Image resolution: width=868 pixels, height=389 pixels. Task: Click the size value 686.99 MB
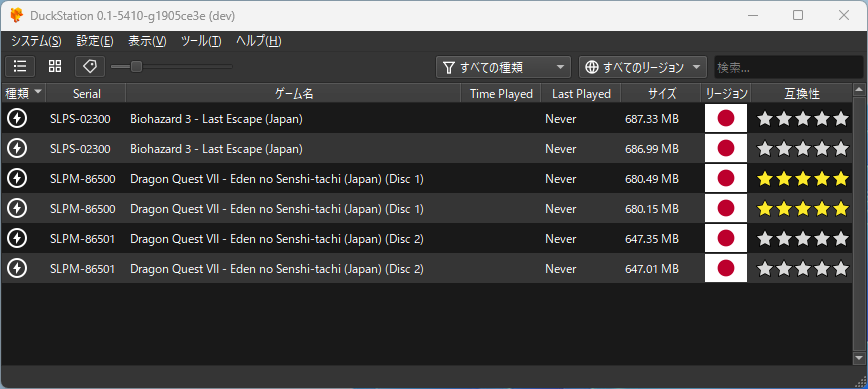[x=652, y=148]
